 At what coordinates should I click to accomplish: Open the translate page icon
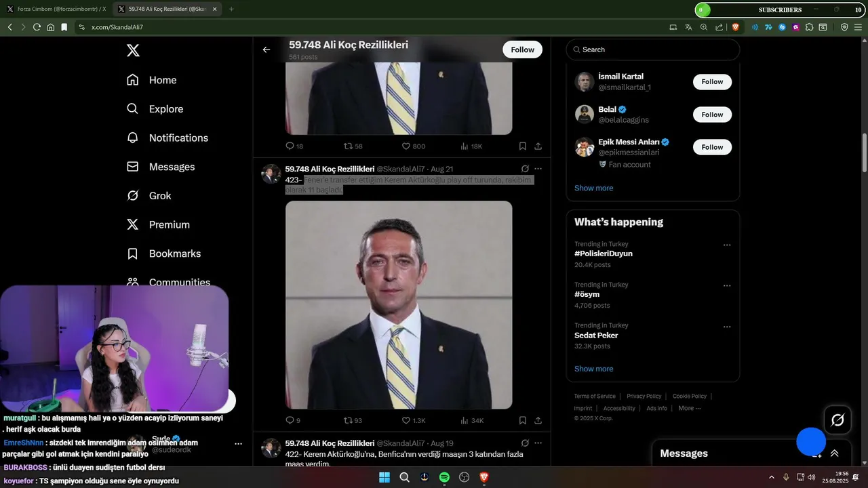(x=688, y=27)
